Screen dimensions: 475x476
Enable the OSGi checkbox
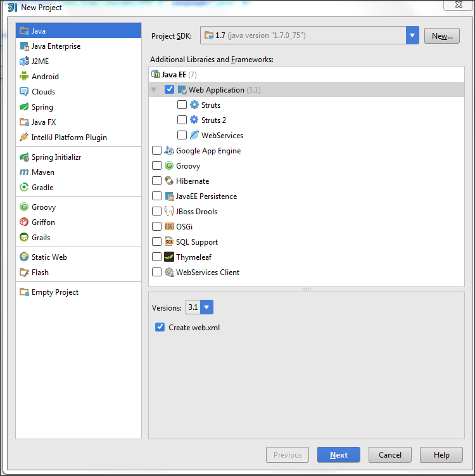156,226
